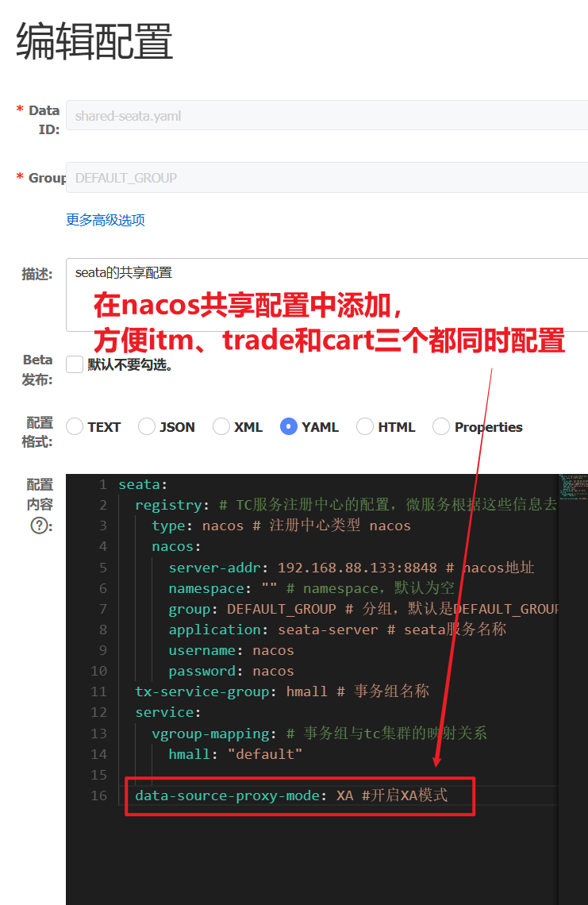The image size is (588, 905).
Task: Select the JSON format radio button
Action: [147, 427]
